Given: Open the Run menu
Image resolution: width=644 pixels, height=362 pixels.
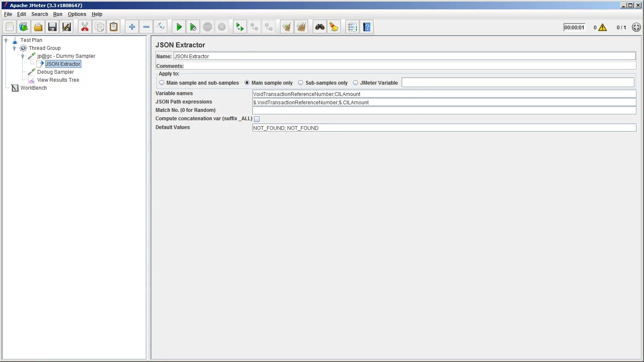Looking at the screenshot, I should coord(58,14).
